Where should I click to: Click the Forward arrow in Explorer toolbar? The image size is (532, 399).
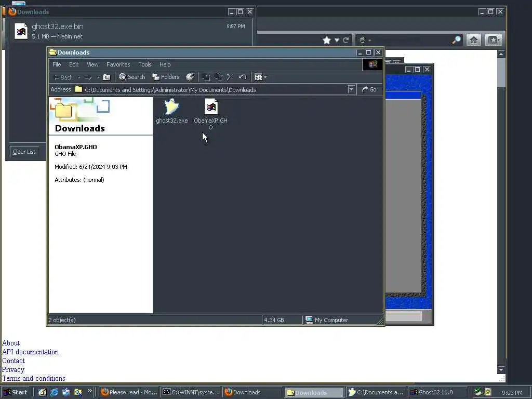click(88, 77)
